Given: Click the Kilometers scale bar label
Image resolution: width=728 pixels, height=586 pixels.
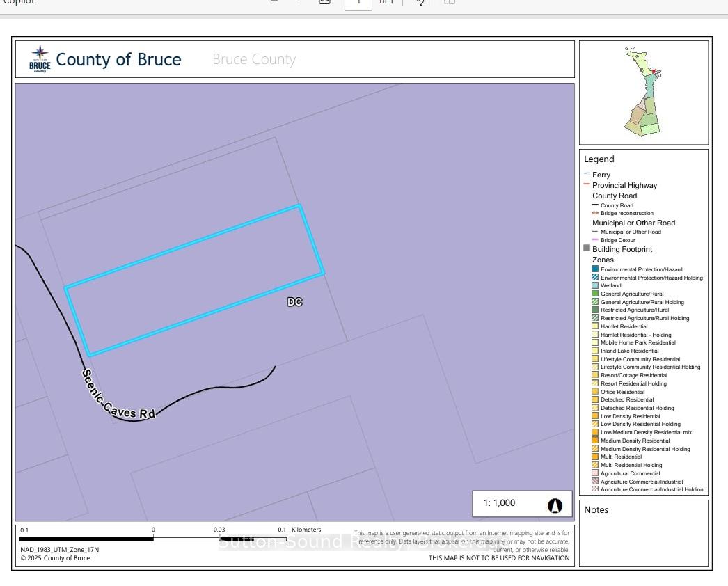Looking at the screenshot, I should click(306, 530).
